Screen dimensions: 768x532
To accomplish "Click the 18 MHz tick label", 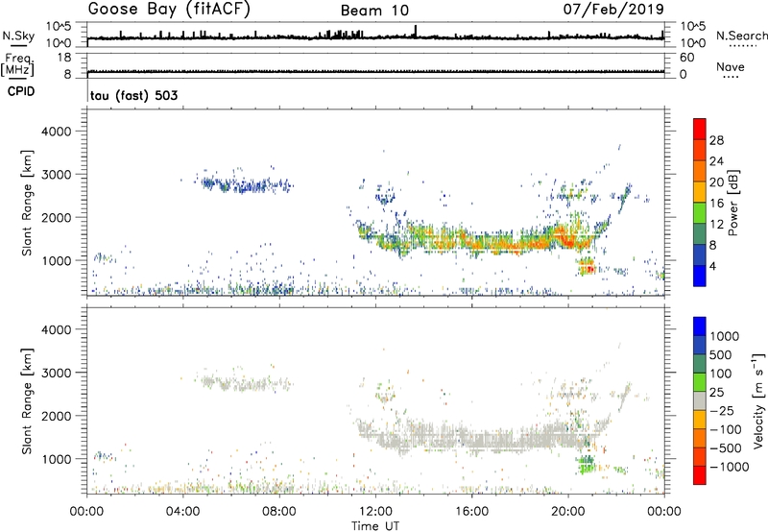I will point(64,58).
